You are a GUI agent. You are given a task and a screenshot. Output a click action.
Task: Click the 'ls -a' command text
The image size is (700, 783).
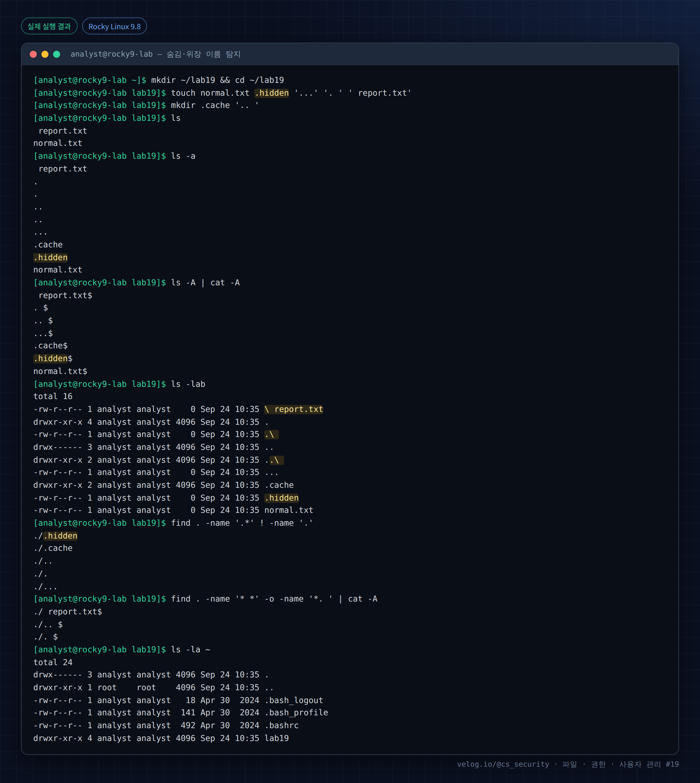click(x=183, y=156)
